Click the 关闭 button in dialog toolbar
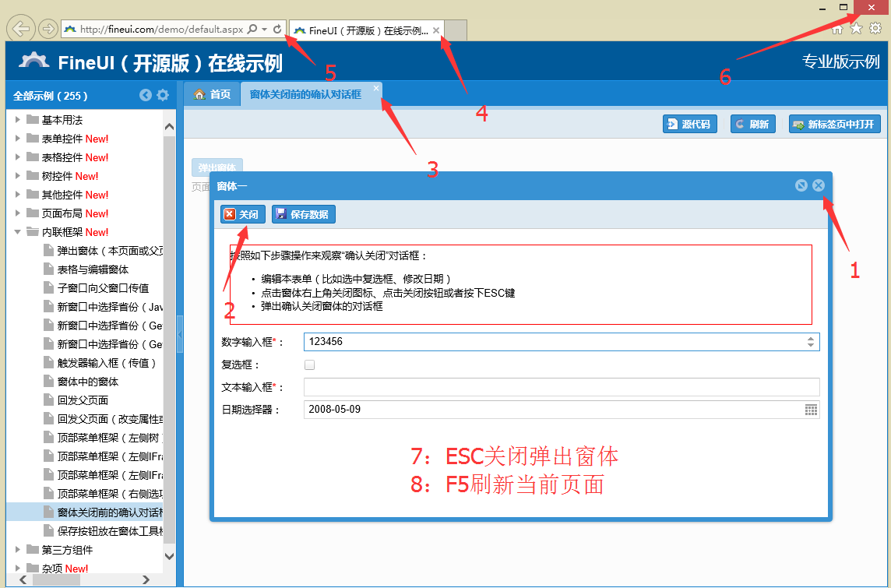The width and height of the screenshot is (891, 588). coord(243,214)
